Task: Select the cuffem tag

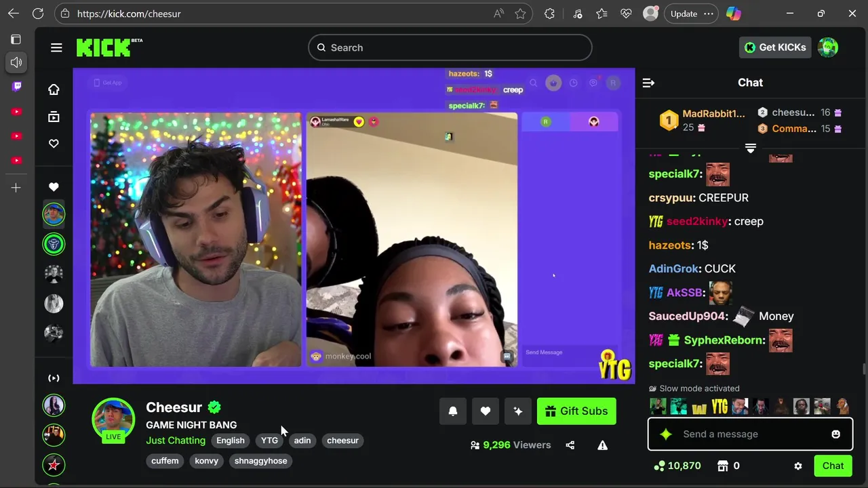Action: coord(165,461)
